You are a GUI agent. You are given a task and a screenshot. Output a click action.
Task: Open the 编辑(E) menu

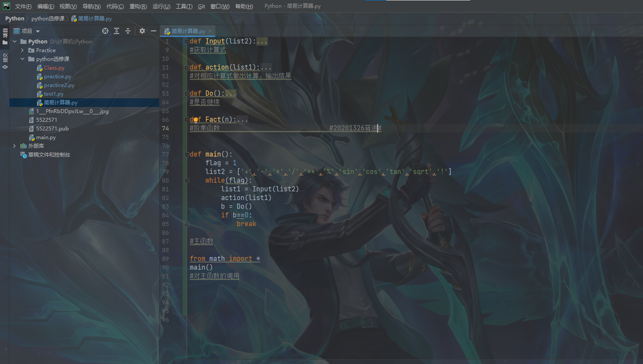pos(46,7)
